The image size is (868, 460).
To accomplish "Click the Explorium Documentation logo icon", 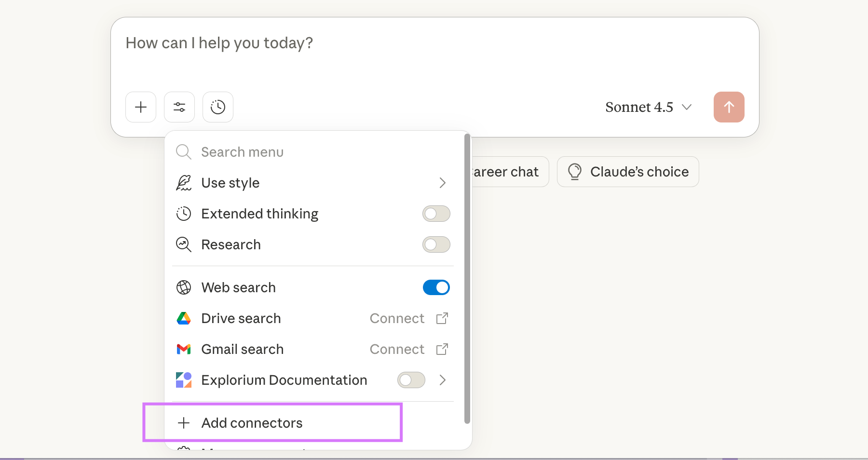I will 184,380.
